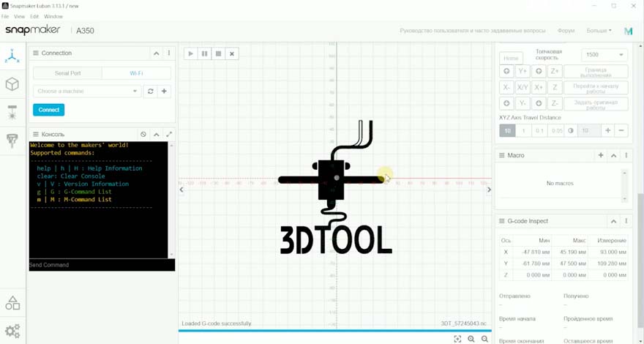Raise the head with Z+
Screen dimensions: 644x344
(x=555, y=71)
